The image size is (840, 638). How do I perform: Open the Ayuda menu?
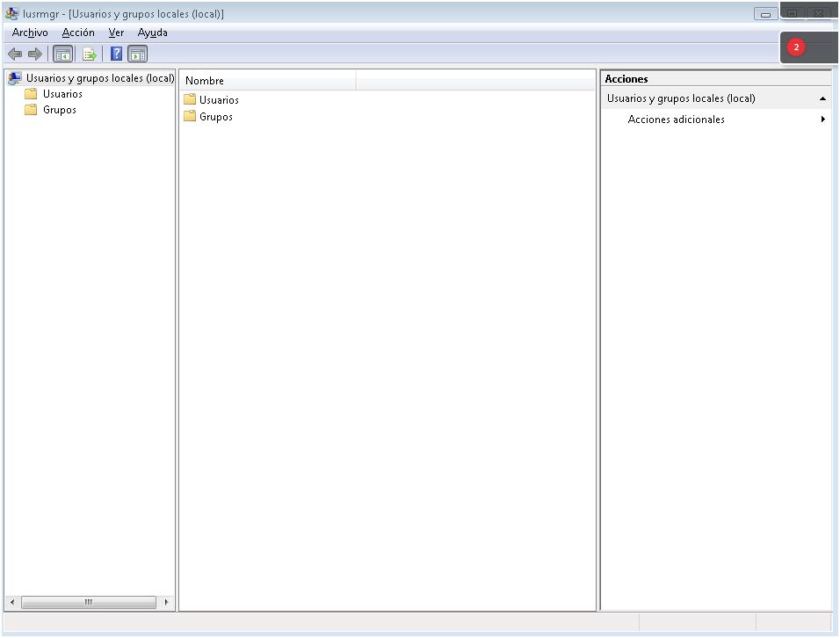click(152, 33)
